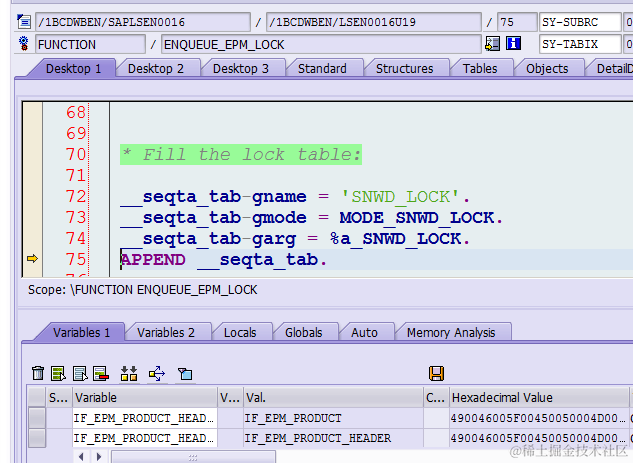Click the FUNCTION event type field
The height and width of the screenshot is (463, 633).
coord(90,44)
